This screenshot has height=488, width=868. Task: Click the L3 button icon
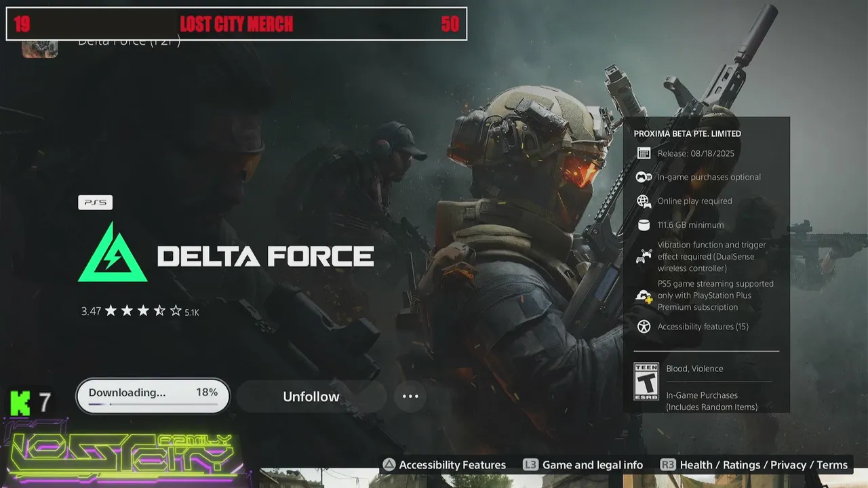click(530, 465)
